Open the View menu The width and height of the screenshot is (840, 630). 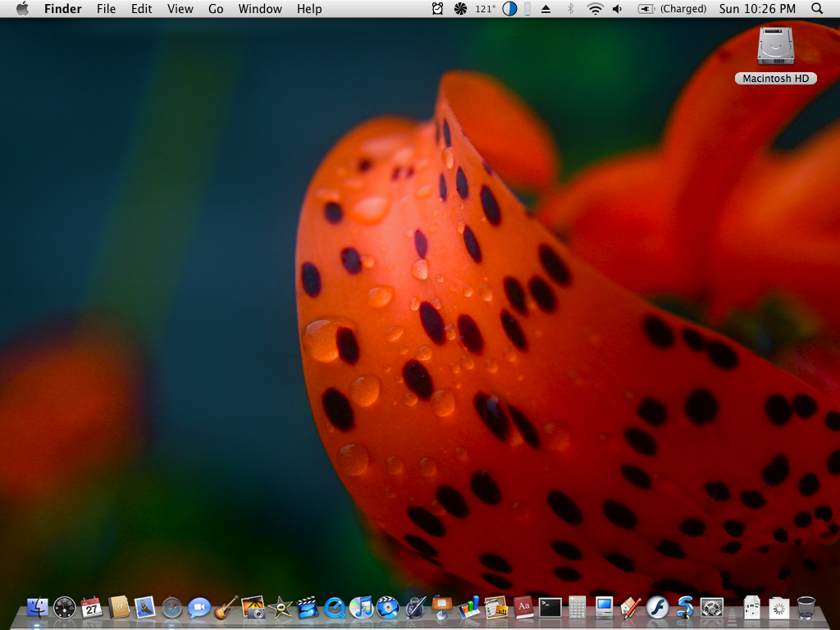coord(180,8)
